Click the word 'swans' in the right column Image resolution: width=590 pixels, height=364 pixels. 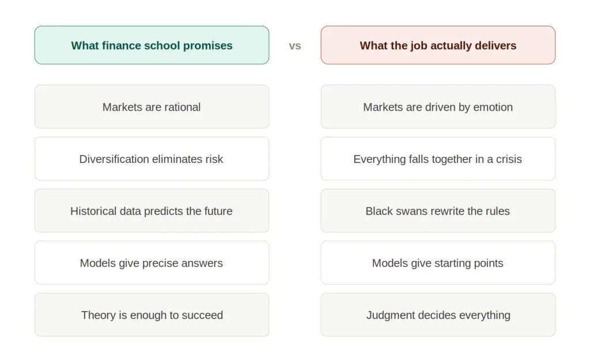point(414,211)
